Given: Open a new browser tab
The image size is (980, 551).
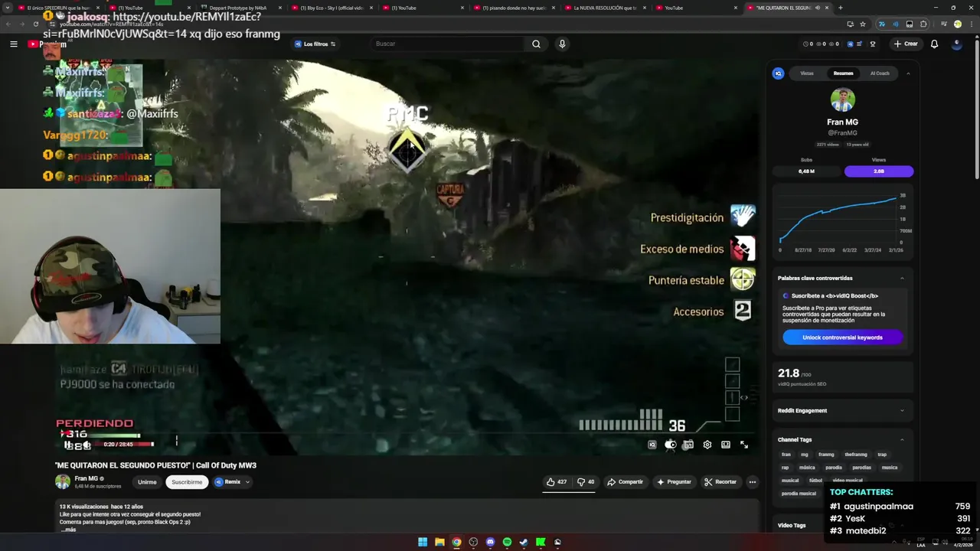Looking at the screenshot, I should [840, 8].
